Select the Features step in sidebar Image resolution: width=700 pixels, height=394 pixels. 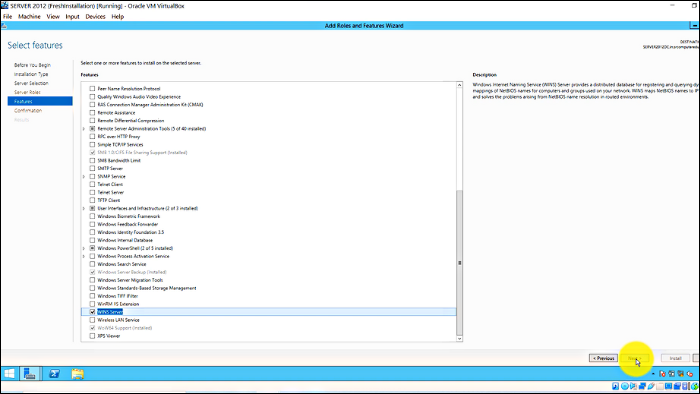[40, 101]
